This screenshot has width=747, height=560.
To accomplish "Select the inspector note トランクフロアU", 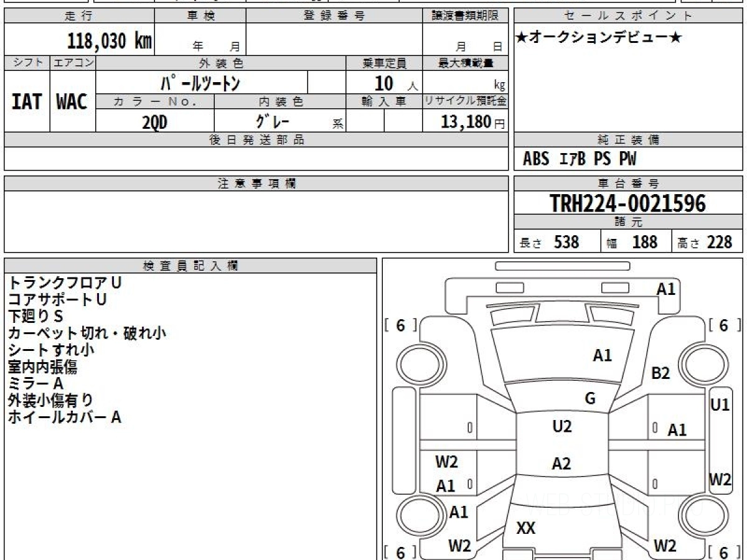I will (65, 282).
